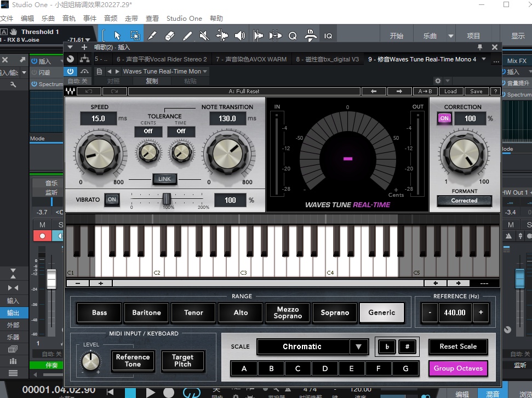
Task: Open Formant Corrected selector
Action: pos(464,201)
